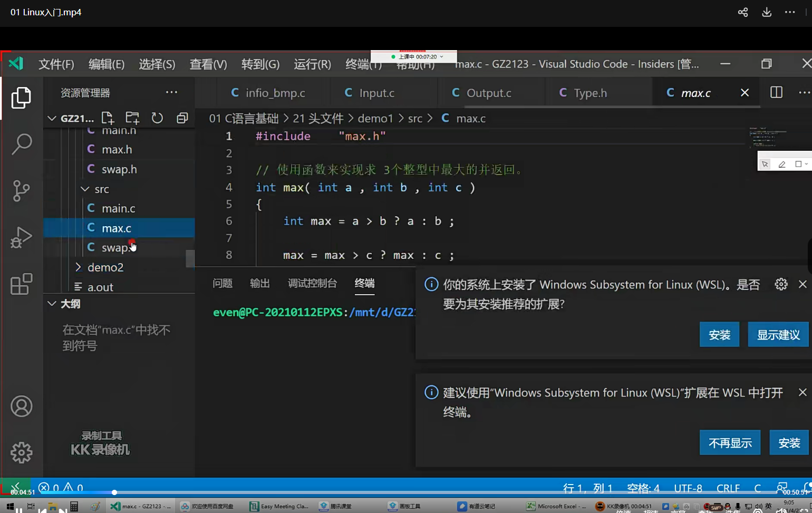Select the rectangle tool in annotation toolbar
The height and width of the screenshot is (513, 812).
[x=798, y=164]
